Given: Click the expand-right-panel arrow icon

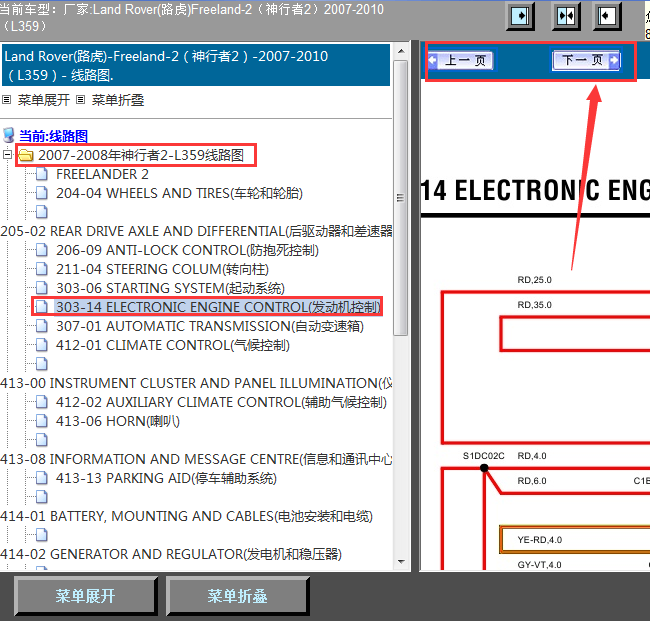Looking at the screenshot, I should pos(607,16).
